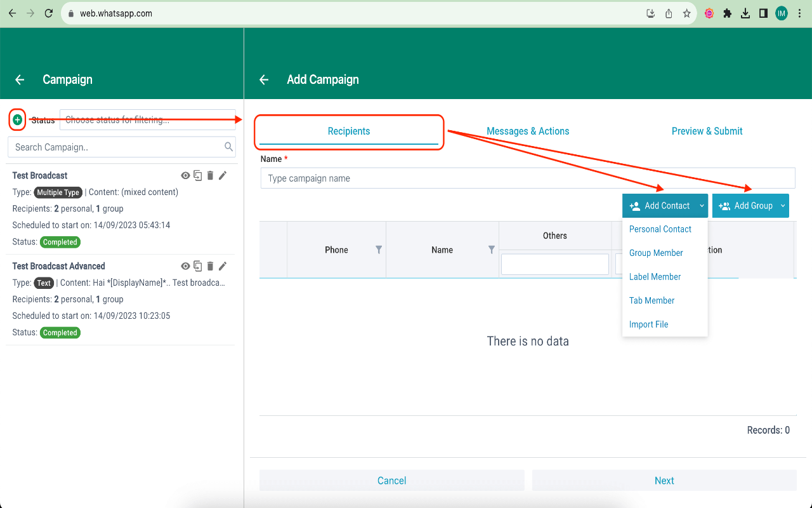This screenshot has height=508, width=812.
Task: Collapse the Add Contact dropdown arrow
Action: click(702, 206)
